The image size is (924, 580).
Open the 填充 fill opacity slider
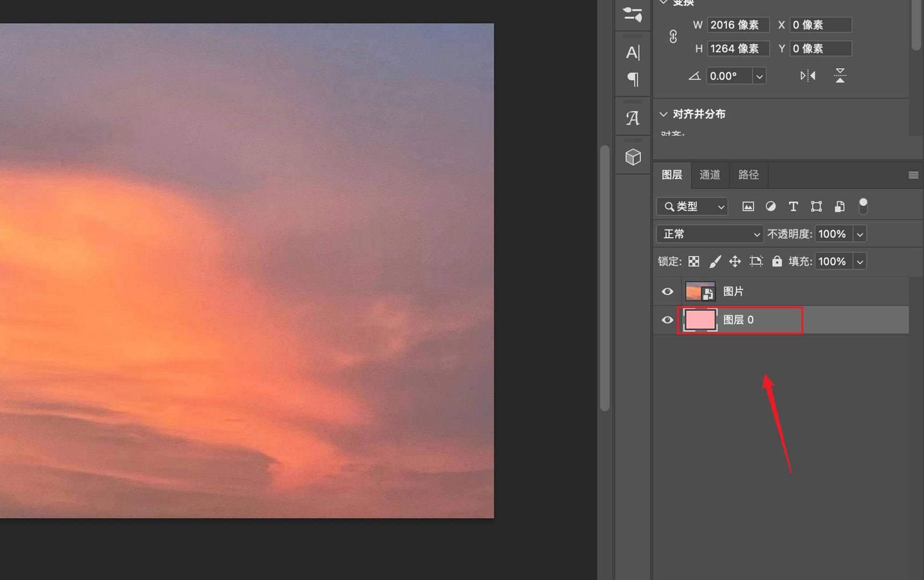coord(861,262)
